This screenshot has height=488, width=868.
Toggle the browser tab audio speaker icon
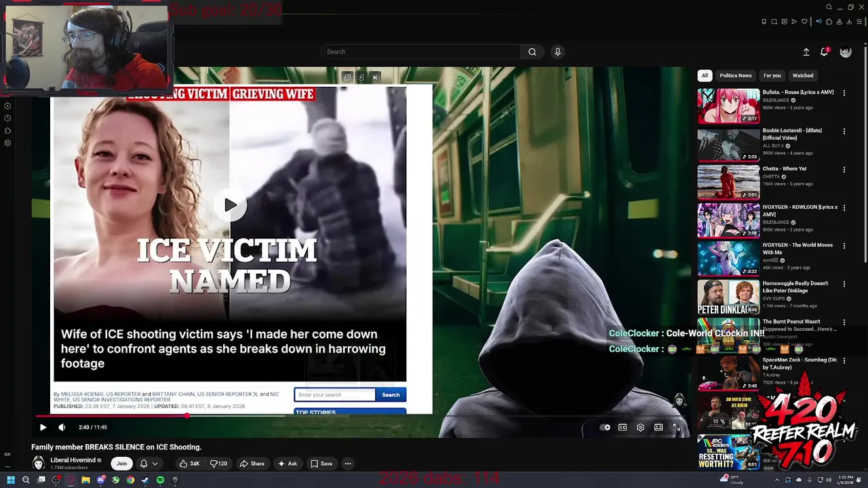coord(818,22)
